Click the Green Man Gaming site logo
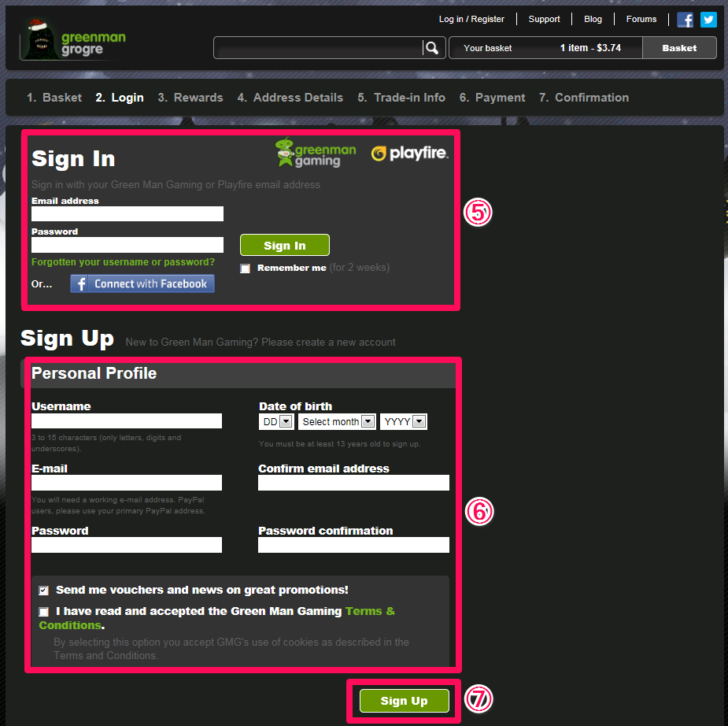Viewport: 728px width, 726px height. (73, 40)
